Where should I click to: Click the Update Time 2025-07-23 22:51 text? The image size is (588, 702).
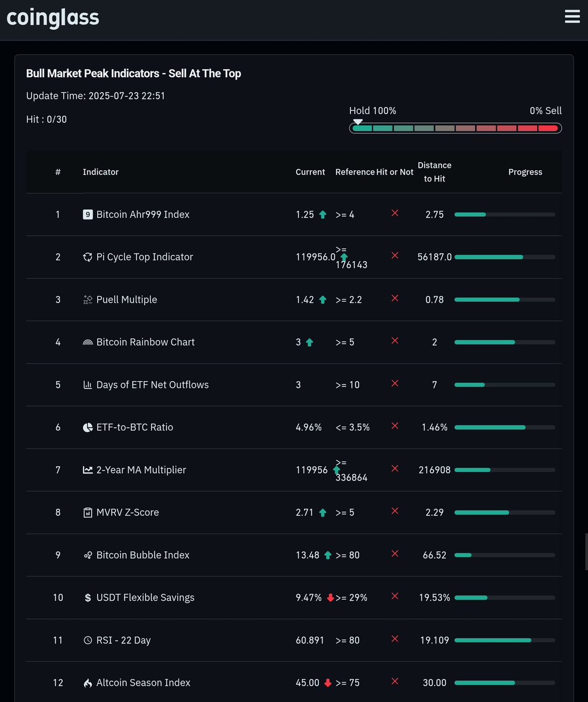95,96
